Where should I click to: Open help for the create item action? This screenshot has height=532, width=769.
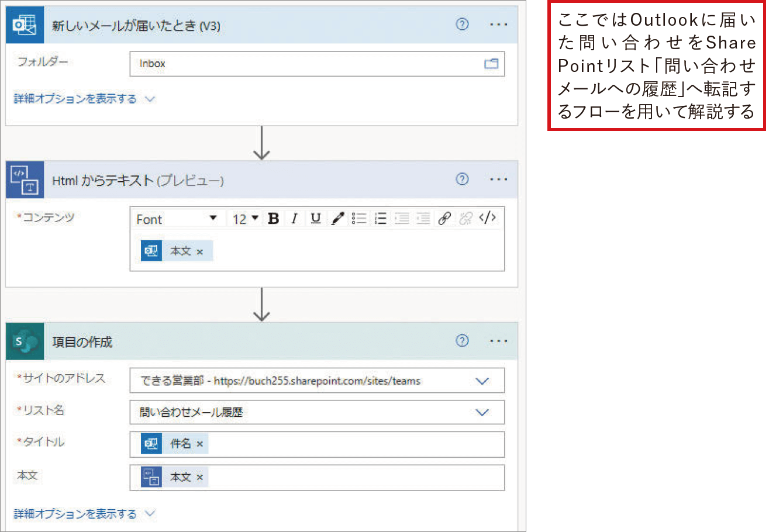(x=462, y=341)
